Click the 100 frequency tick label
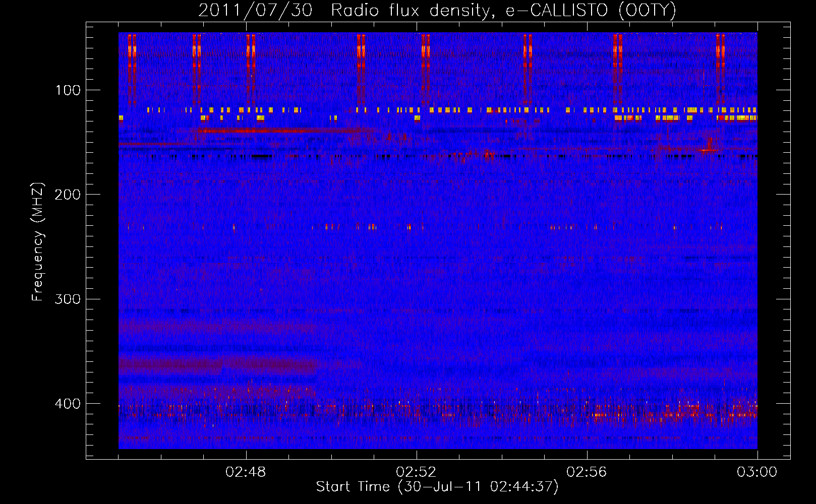816x504 pixels. [68, 90]
